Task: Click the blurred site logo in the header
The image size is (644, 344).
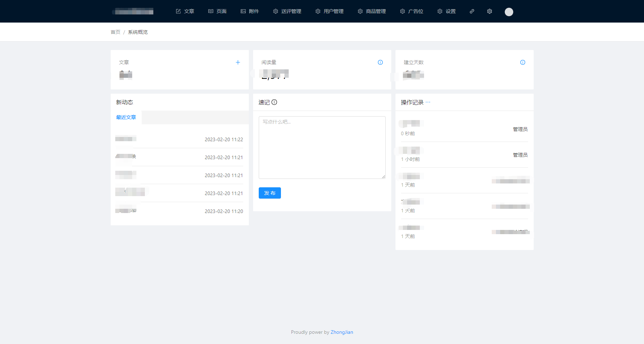Action: point(133,12)
